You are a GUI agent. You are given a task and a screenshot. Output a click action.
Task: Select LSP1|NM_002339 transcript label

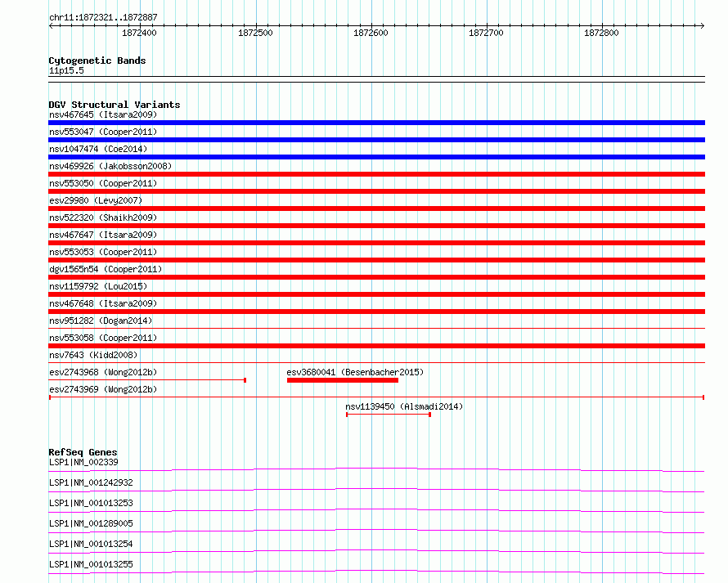pyautogui.click(x=83, y=462)
